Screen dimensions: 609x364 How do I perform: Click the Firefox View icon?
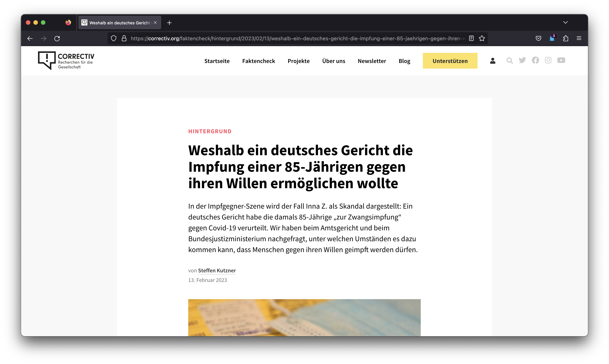click(x=68, y=22)
